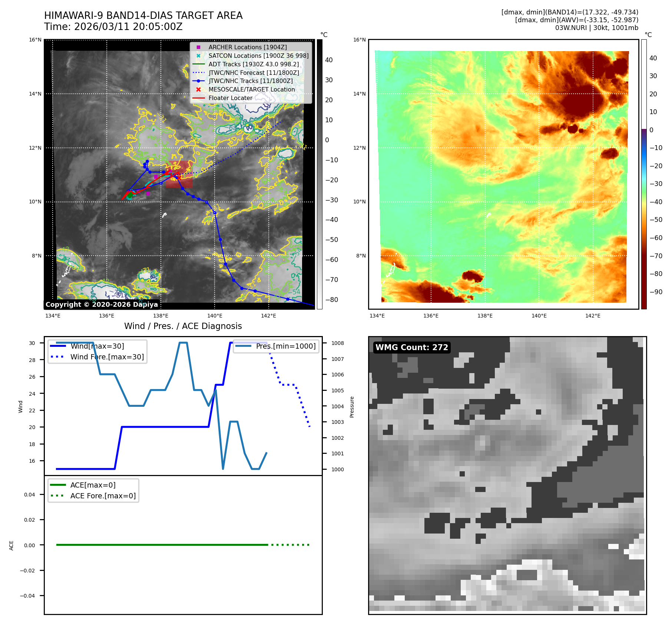Click the solid blue Wind[max=30] legend line
This screenshot has height=628, width=672.
(x=58, y=346)
